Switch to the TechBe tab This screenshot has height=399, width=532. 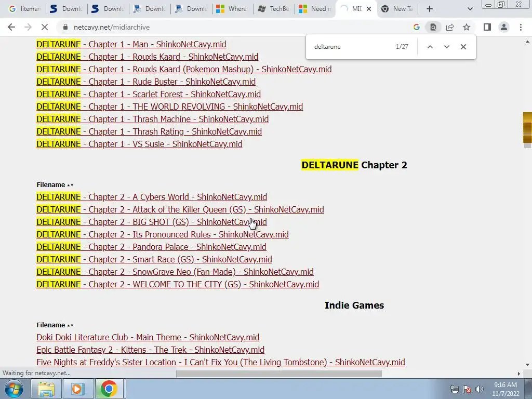click(x=274, y=9)
